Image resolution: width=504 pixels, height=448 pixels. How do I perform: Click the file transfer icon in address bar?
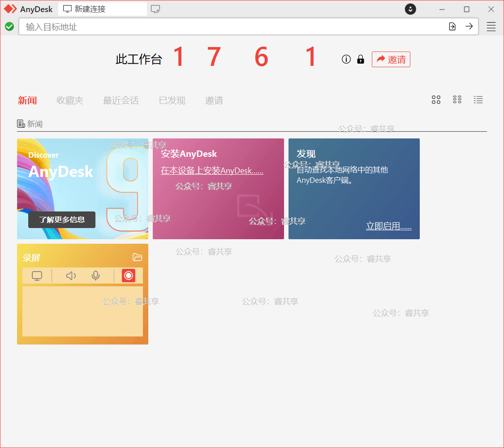point(452,27)
